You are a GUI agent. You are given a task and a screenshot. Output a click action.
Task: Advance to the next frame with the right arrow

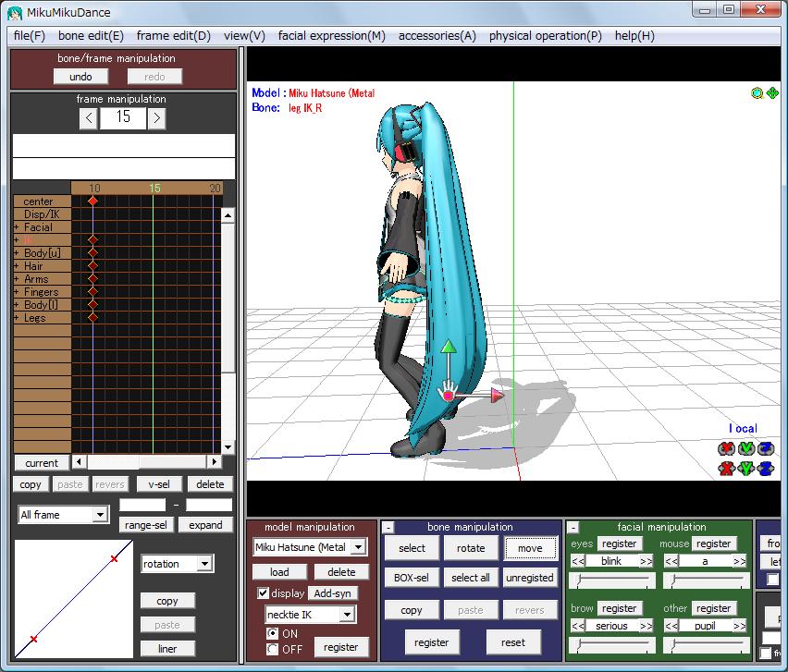point(157,118)
